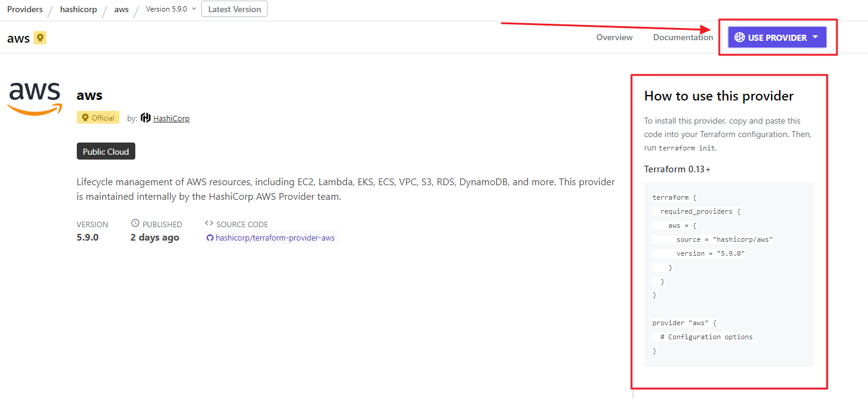
Task: Expand the Version 5.9.0 dropdown
Action: [171, 9]
